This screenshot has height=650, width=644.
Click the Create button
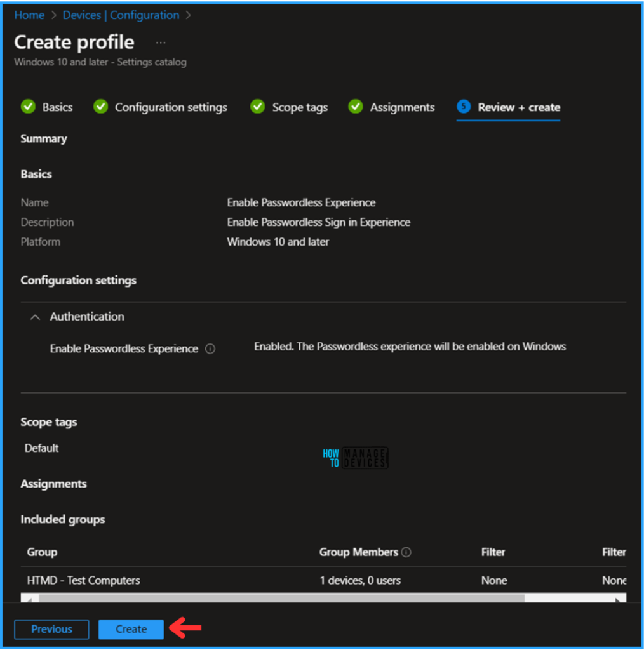(x=131, y=629)
